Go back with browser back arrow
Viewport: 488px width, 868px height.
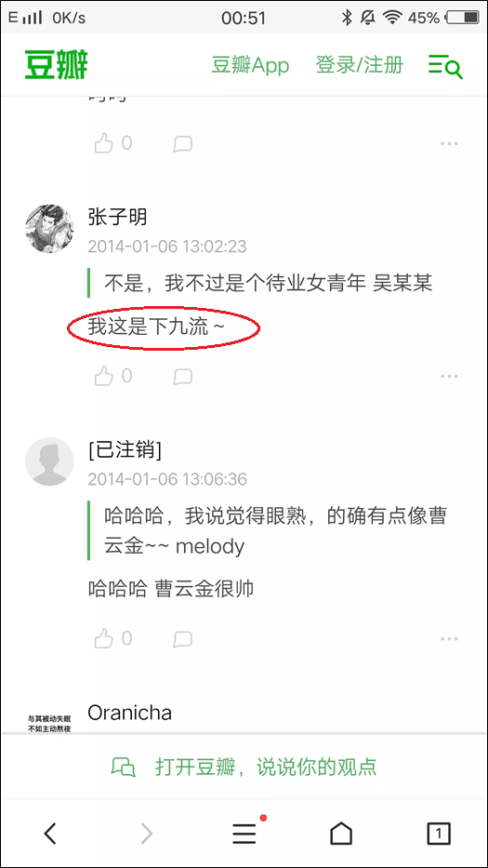pyautogui.click(x=50, y=834)
